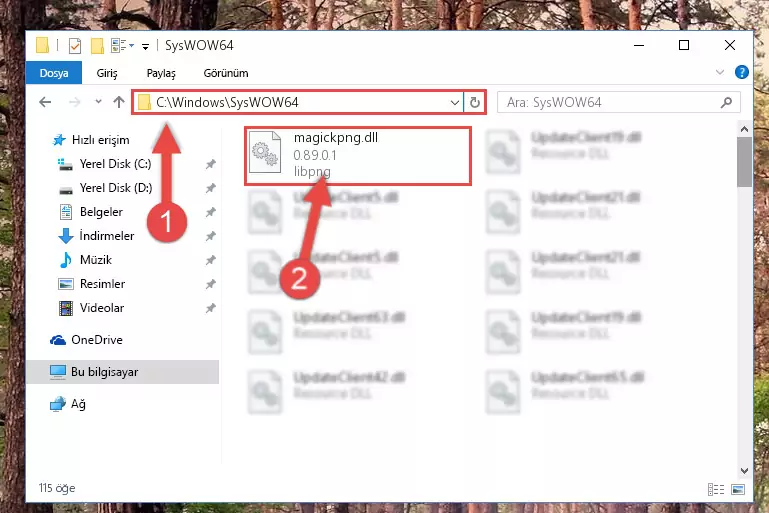Select Hızlı erişim in navigation pane

91,140
